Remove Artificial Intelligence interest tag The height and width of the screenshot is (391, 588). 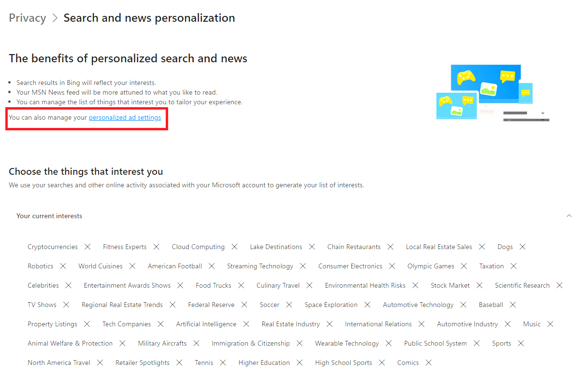pyautogui.click(x=246, y=324)
